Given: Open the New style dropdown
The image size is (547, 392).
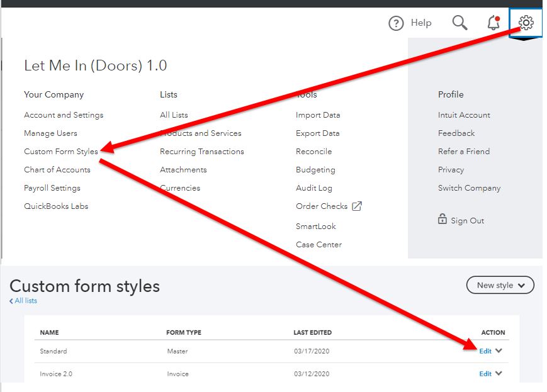Looking at the screenshot, I should [x=500, y=285].
